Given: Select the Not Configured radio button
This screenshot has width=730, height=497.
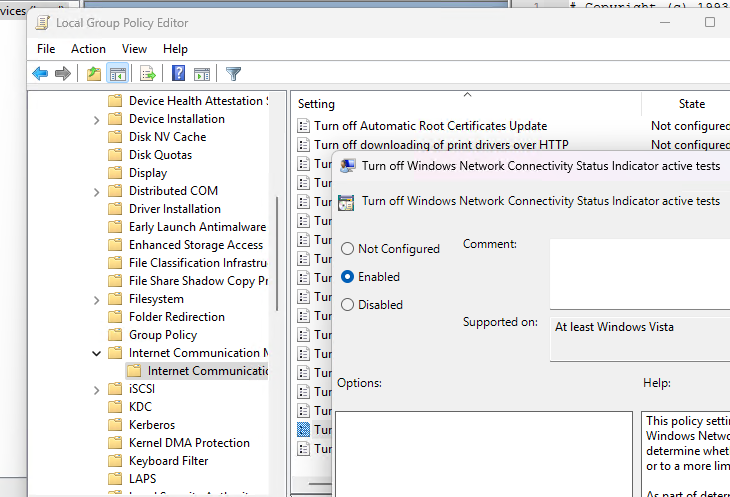Looking at the screenshot, I should point(348,249).
